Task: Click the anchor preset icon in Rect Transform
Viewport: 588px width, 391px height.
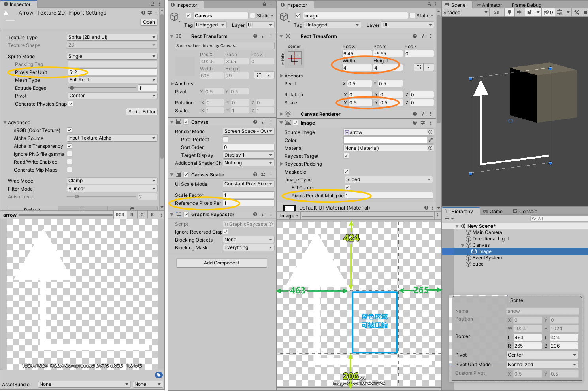Action: tap(294, 59)
